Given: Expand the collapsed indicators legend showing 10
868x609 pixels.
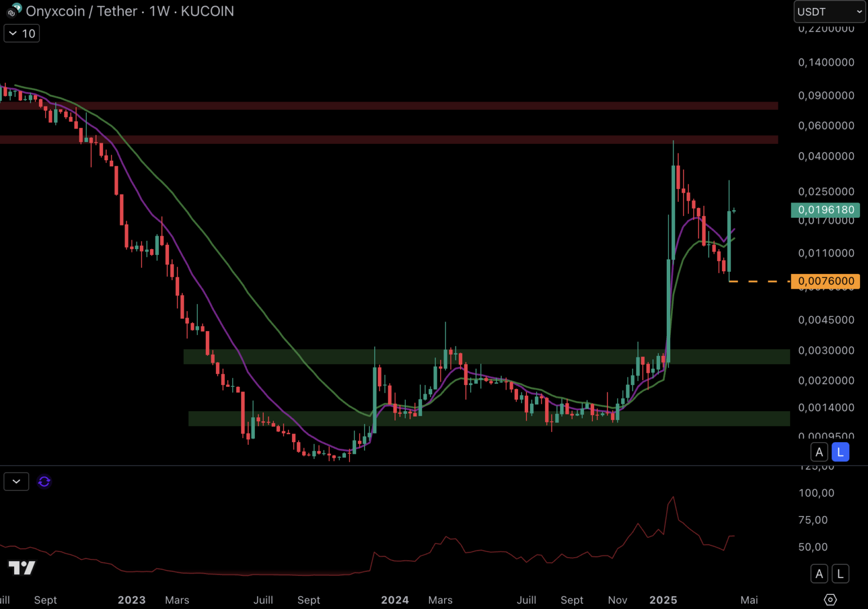Looking at the screenshot, I should point(22,34).
